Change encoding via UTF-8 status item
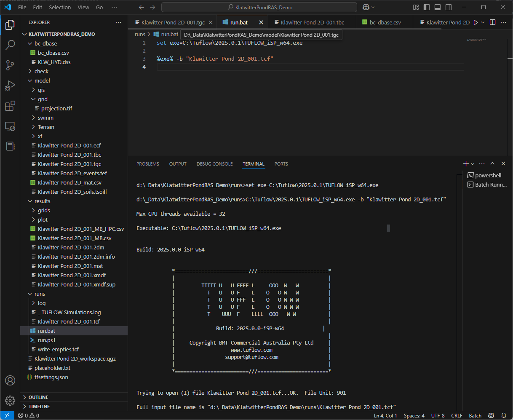The image size is (513, 420). pos(438,415)
